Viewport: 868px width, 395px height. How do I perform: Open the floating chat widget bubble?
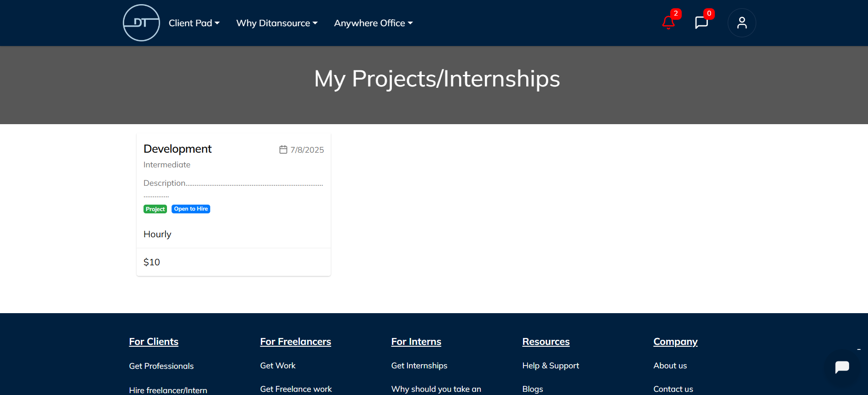[x=842, y=367]
